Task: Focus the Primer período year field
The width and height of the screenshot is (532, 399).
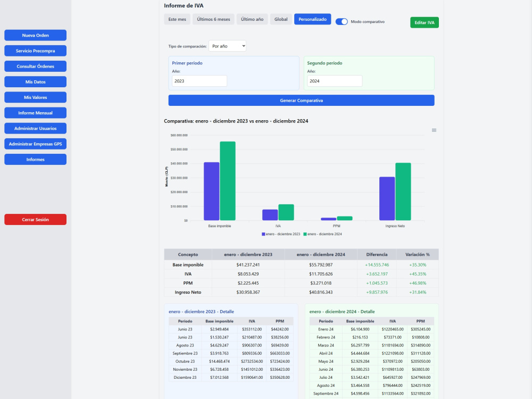Action: [x=199, y=81]
